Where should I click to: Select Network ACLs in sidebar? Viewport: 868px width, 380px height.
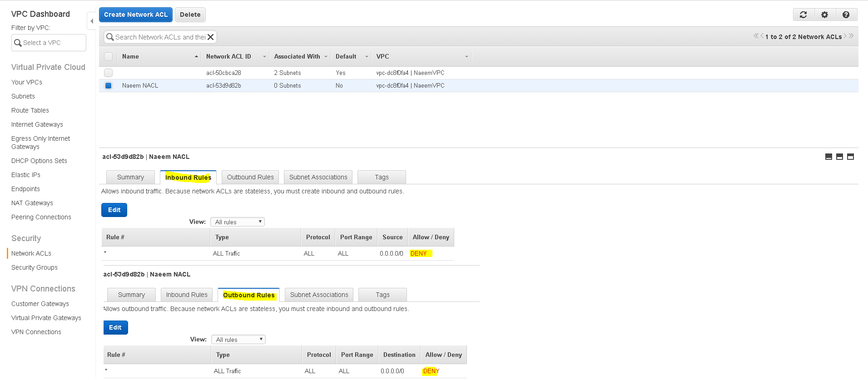coord(31,253)
